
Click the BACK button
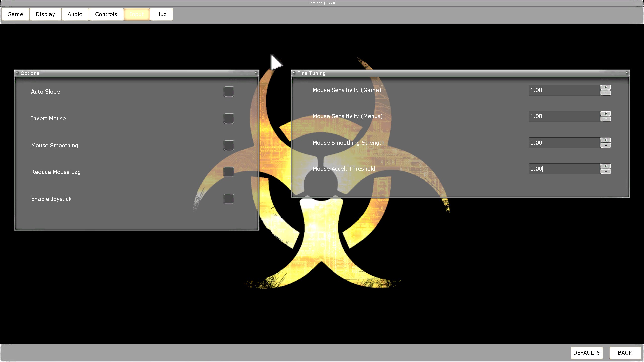(625, 353)
